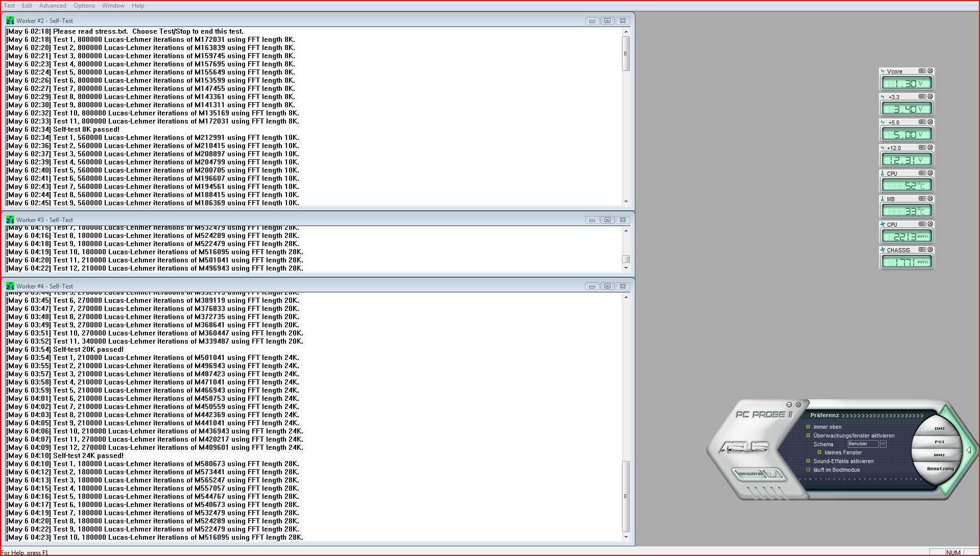
Task: Click Worker #2 vertical scrollbar thumb
Action: click(626, 54)
